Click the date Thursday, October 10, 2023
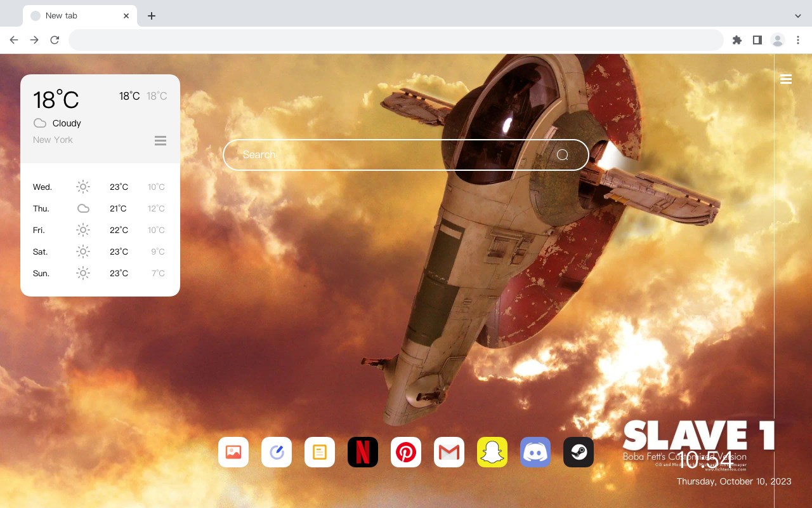This screenshot has height=508, width=812. click(734, 481)
